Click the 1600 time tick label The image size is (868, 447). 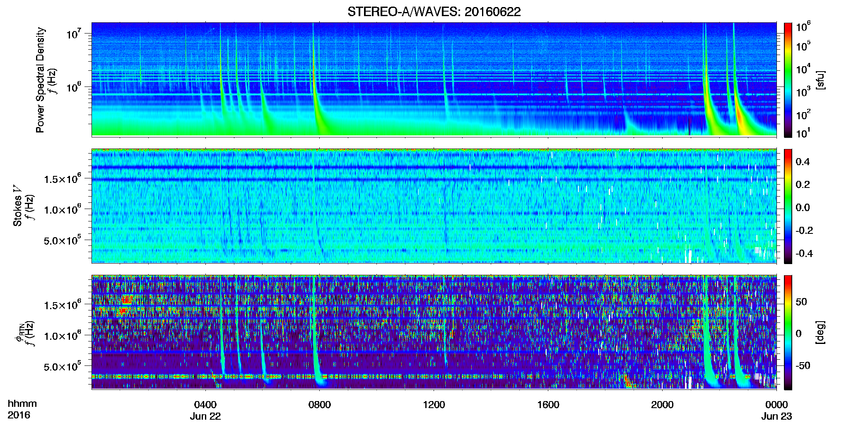coord(548,404)
